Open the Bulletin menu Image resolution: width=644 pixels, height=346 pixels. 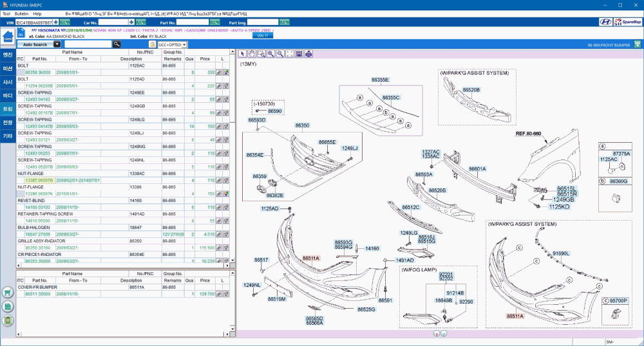point(21,13)
